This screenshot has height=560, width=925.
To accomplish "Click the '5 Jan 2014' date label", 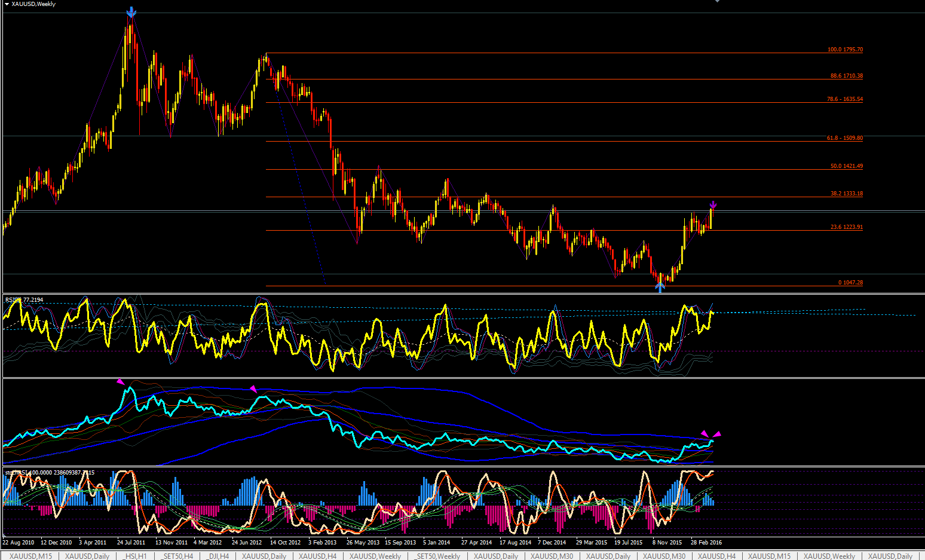I will point(437,543).
